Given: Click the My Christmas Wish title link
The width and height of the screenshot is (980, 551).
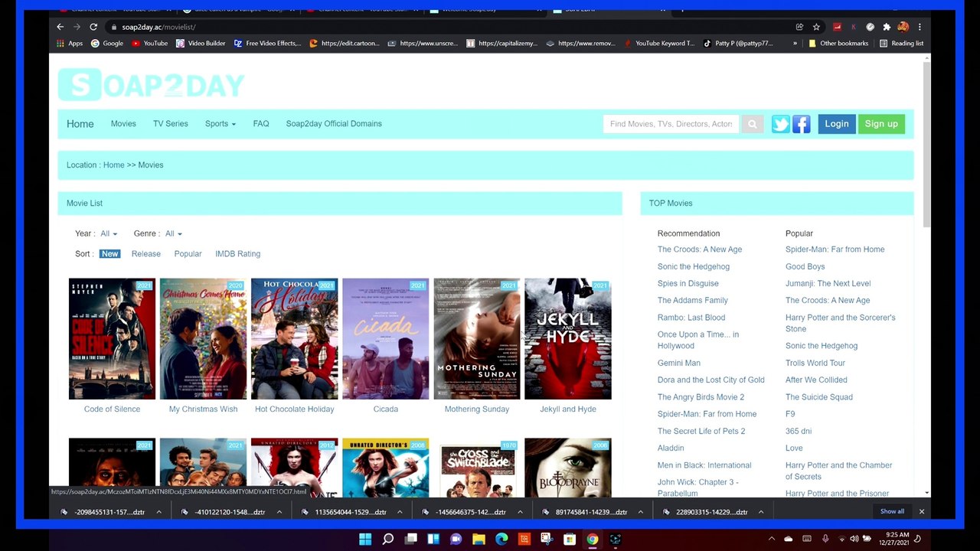Looking at the screenshot, I should click(203, 409).
